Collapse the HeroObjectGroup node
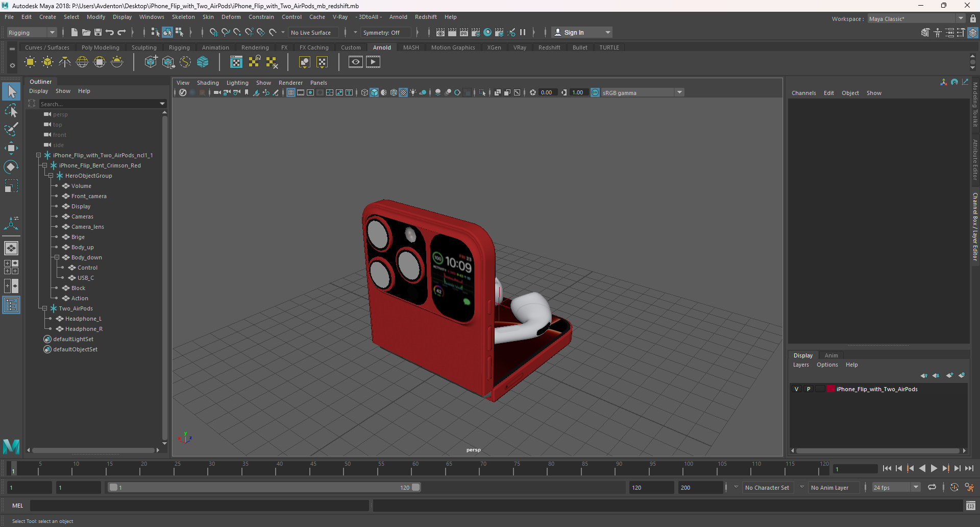The image size is (980, 527). pyautogui.click(x=51, y=176)
